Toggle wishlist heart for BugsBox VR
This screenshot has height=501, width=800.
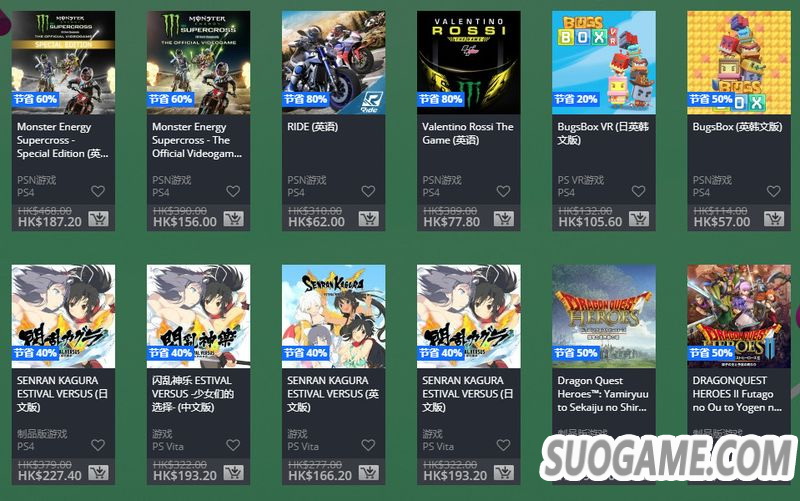point(639,191)
